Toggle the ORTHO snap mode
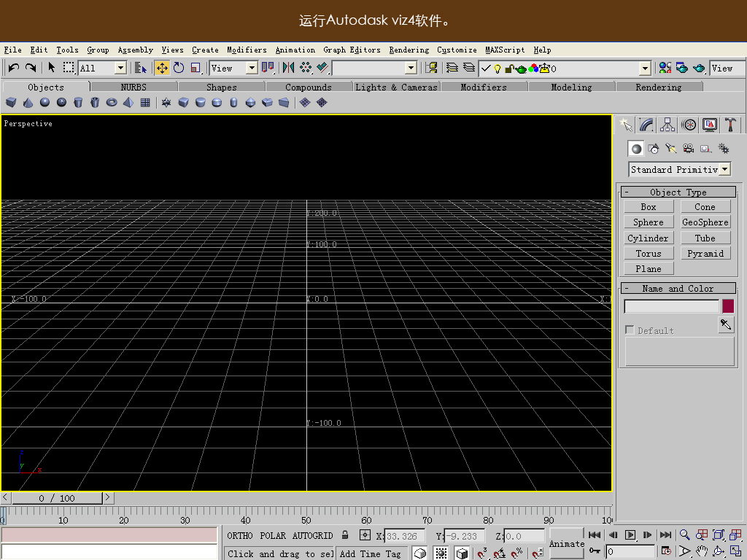The width and height of the screenshot is (747, 560). click(239, 536)
